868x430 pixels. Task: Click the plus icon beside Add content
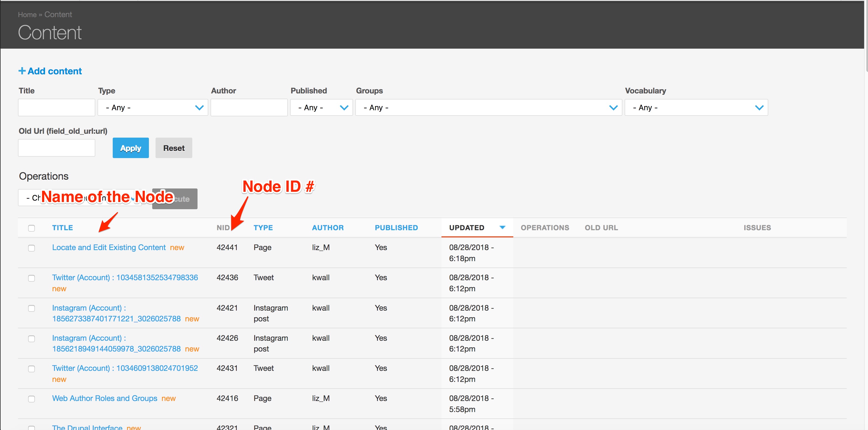(22, 71)
